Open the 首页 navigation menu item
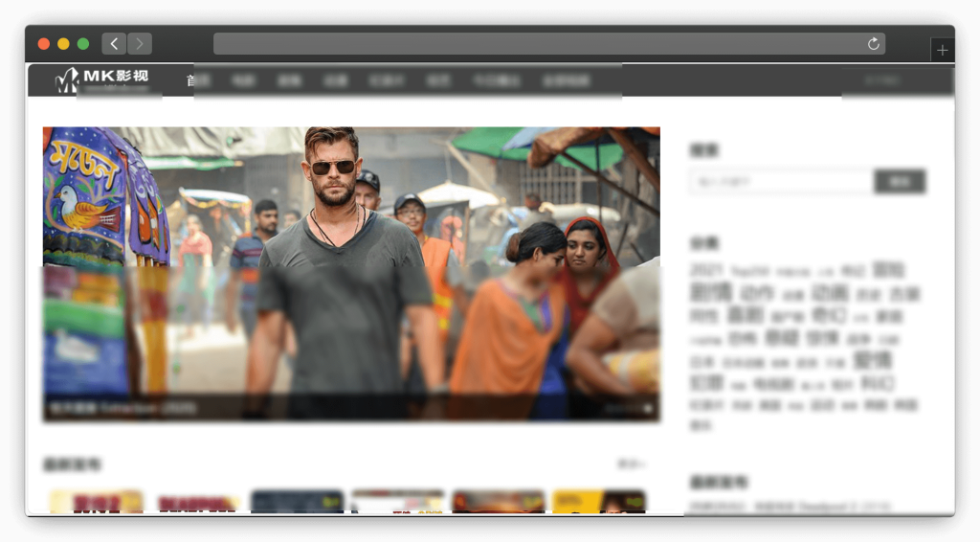 198,81
